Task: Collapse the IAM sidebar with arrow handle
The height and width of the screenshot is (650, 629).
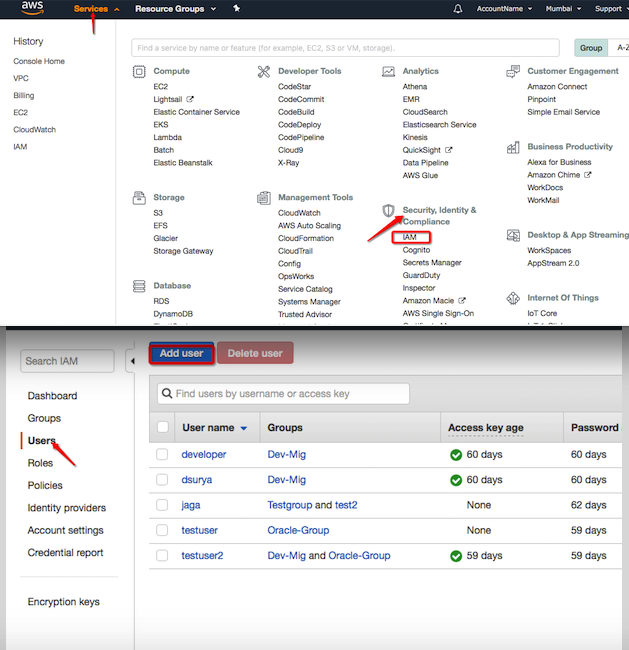Action: [129, 360]
